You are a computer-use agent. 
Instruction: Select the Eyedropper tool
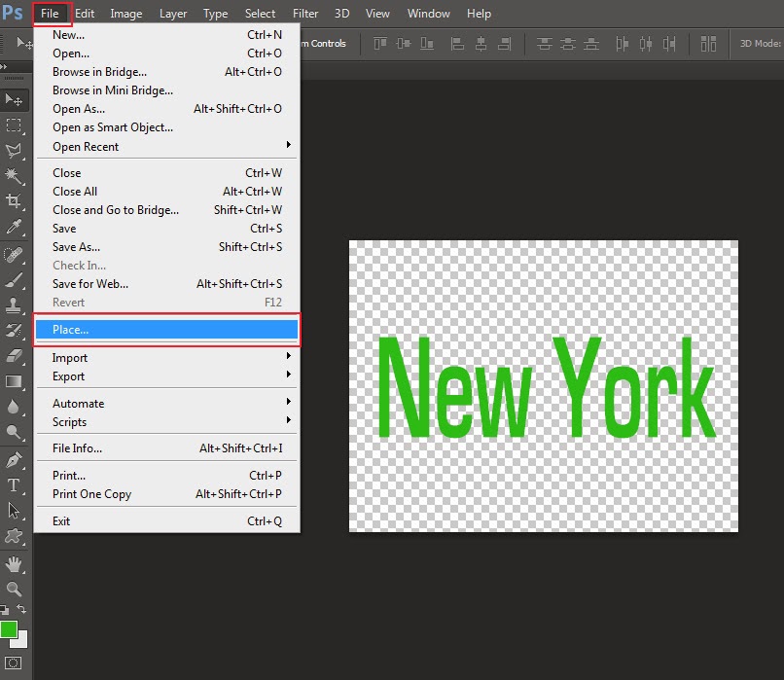tap(14, 227)
